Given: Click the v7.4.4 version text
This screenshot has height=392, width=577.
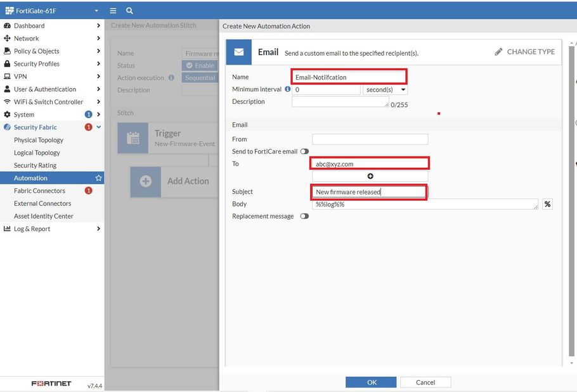Looking at the screenshot, I should pos(94,386).
